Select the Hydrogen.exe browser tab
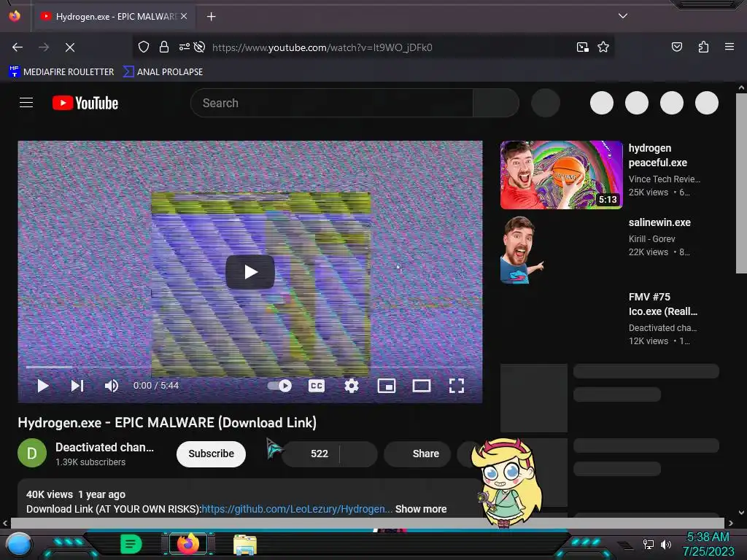Image resolution: width=747 pixels, height=560 pixels. [x=113, y=17]
